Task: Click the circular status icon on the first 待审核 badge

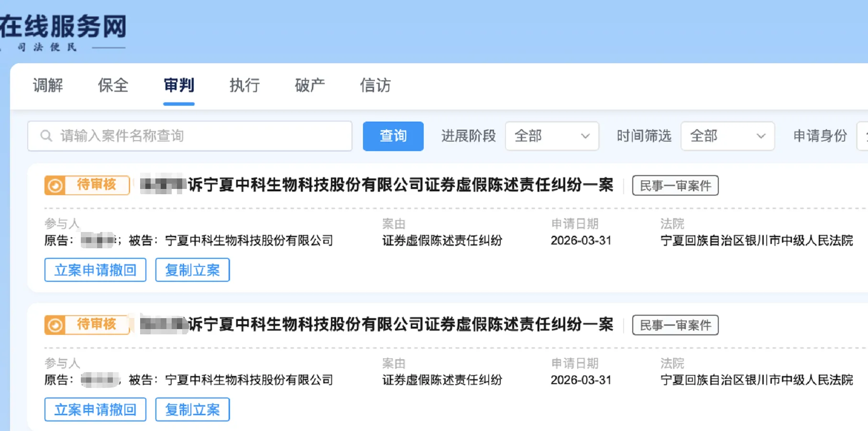Action: pos(56,185)
